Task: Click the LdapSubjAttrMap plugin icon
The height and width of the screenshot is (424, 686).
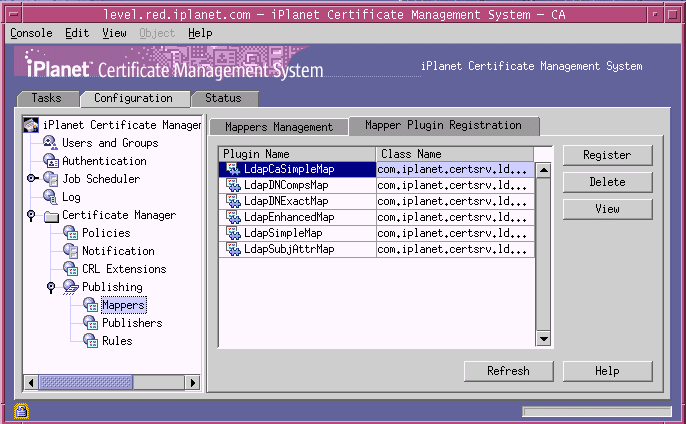Action: tap(233, 249)
